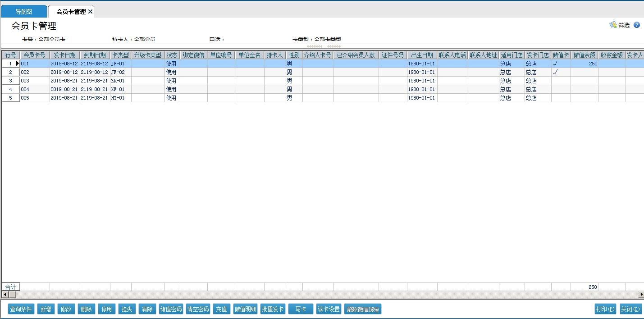The image size is (644, 319).
Task: Collapse the filter panel using splitter handle
Action: pos(324,46)
